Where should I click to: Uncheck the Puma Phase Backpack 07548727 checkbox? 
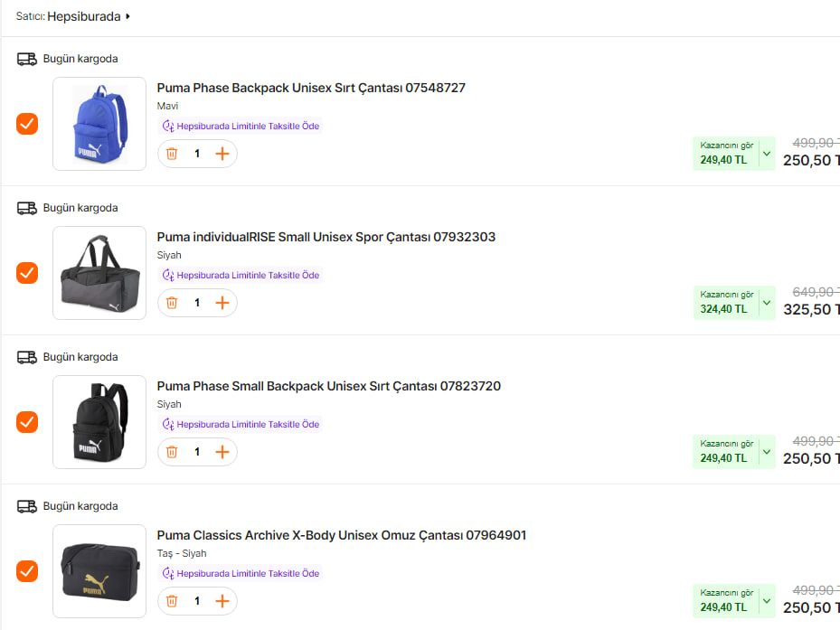[27, 124]
